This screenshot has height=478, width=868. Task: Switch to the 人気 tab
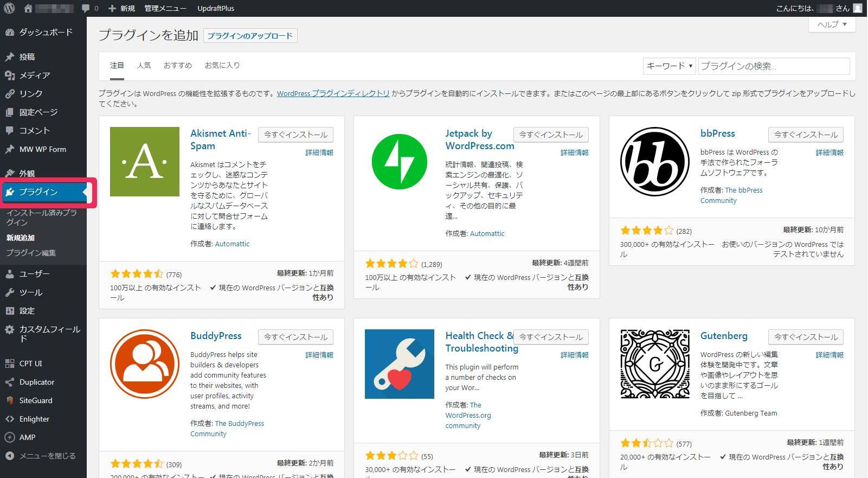coord(144,65)
